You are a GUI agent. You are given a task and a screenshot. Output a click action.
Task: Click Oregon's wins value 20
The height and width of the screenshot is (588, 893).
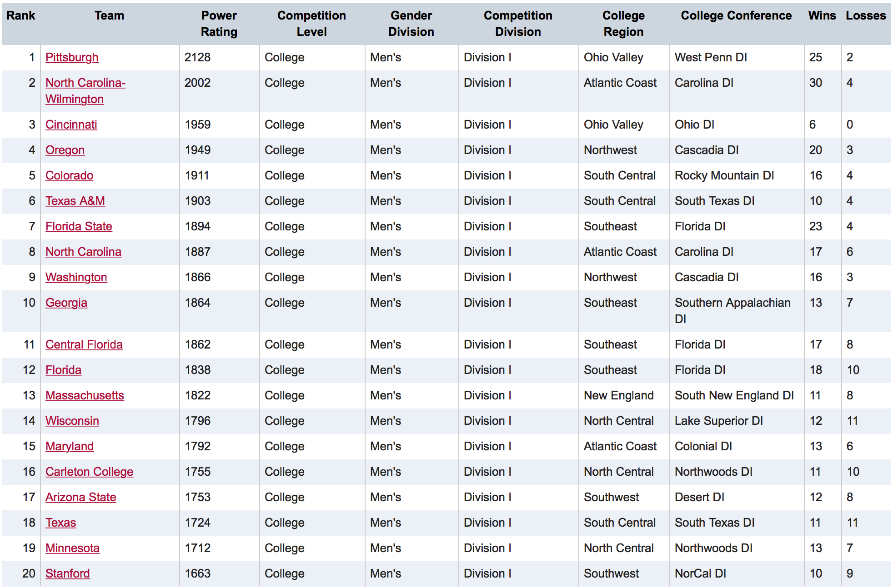[x=816, y=150]
